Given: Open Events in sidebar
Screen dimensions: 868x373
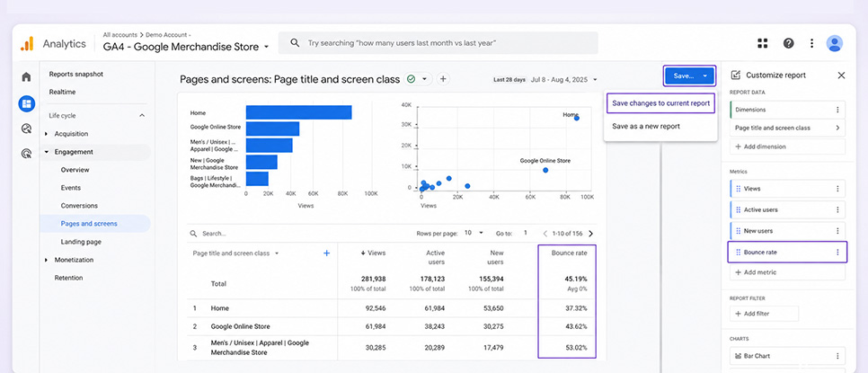Looking at the screenshot, I should click(71, 188).
